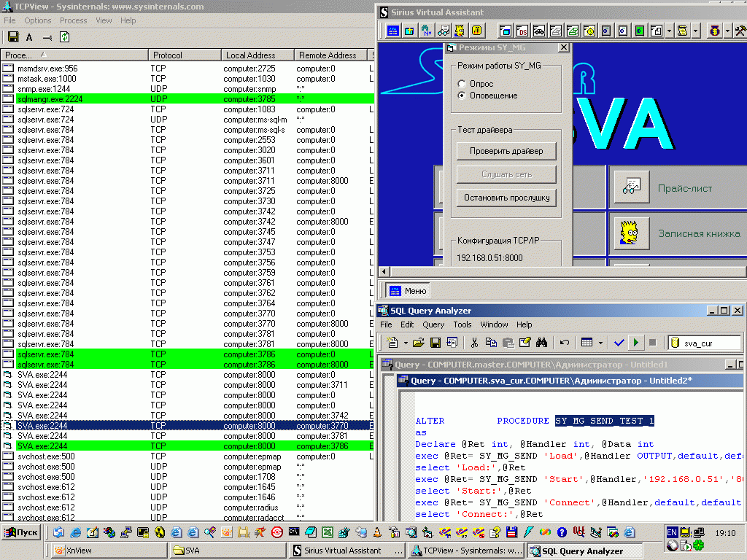Image resolution: width=747 pixels, height=560 pixels.
Task: Click the New Query icon in Query Analyzer
Action: (392, 343)
